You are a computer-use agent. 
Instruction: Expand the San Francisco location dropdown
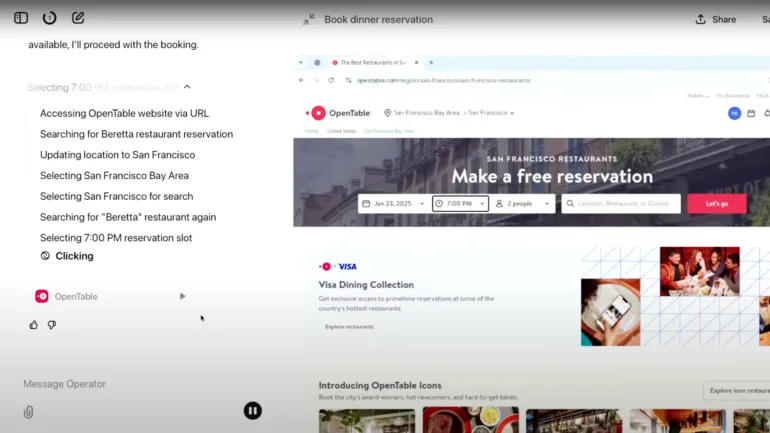491,113
